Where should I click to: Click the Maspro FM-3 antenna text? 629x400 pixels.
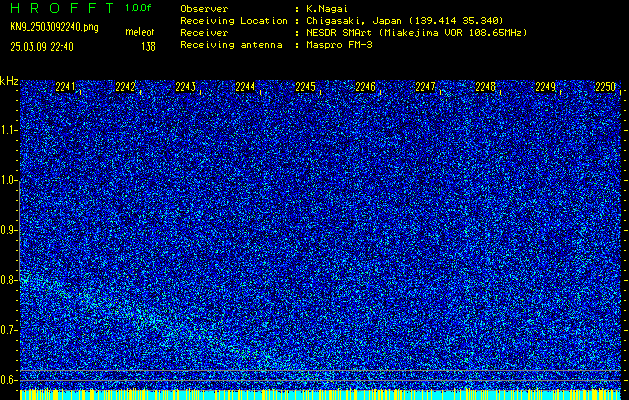(x=339, y=45)
